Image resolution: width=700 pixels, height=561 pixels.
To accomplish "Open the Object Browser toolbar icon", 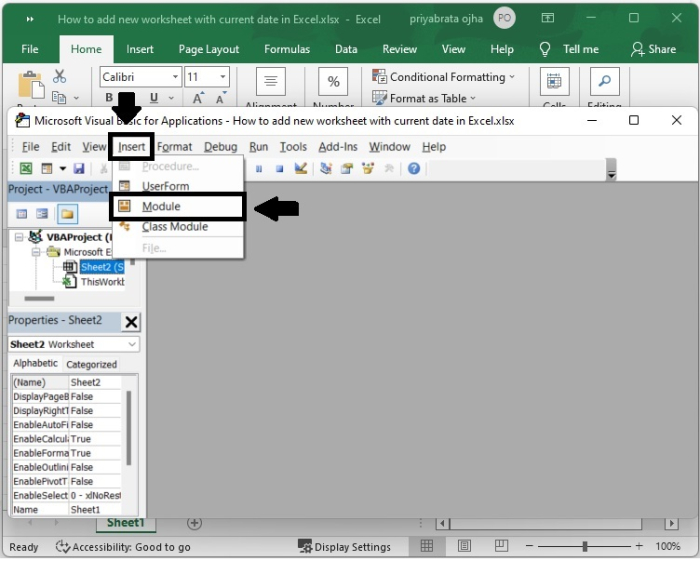I will [368, 168].
